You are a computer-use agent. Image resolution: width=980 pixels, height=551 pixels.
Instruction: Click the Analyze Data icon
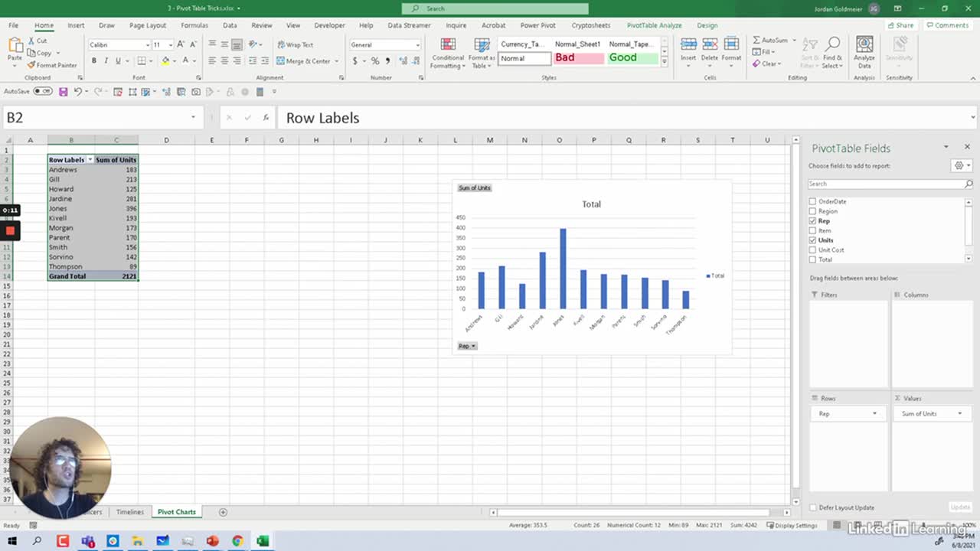(x=864, y=44)
